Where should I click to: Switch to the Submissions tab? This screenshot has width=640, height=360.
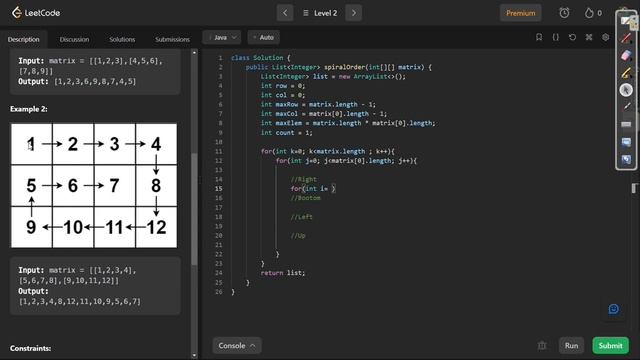172,39
